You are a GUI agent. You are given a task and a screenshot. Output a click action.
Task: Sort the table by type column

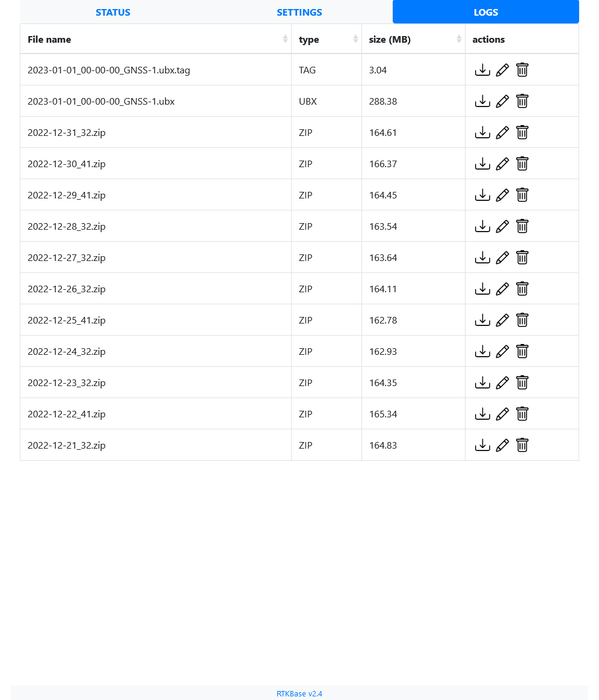(327, 39)
